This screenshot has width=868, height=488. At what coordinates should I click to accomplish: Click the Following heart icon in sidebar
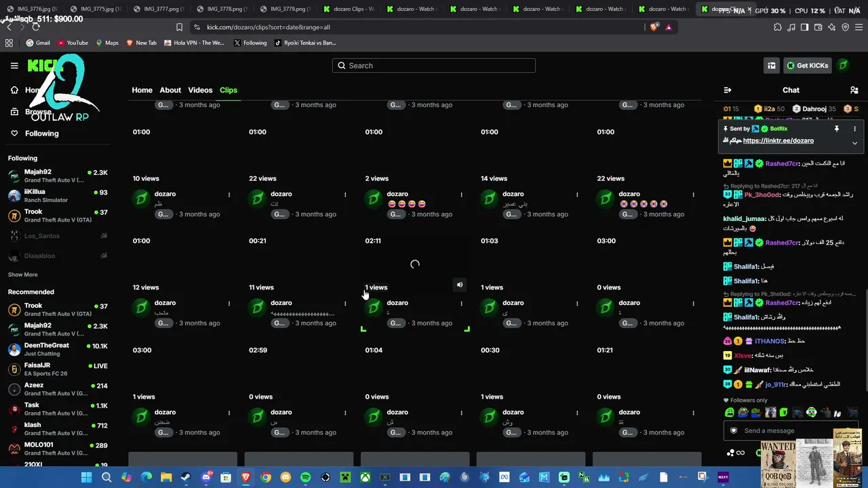point(14,134)
